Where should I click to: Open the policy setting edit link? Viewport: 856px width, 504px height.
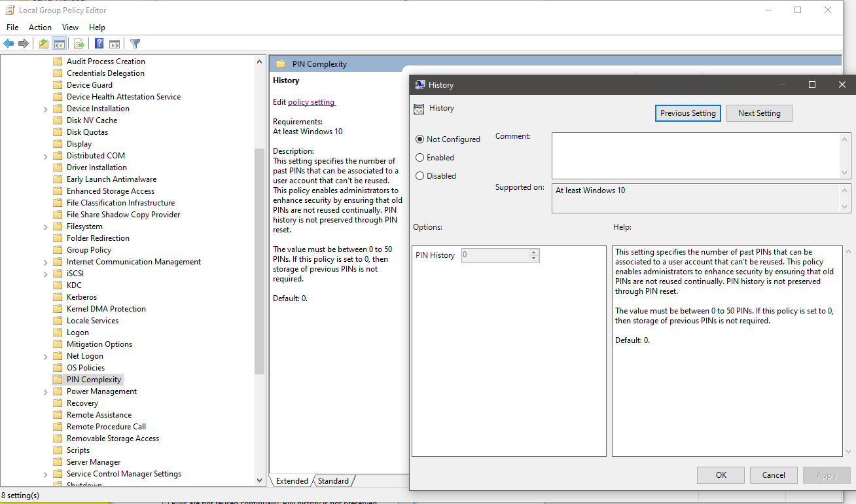(x=312, y=101)
